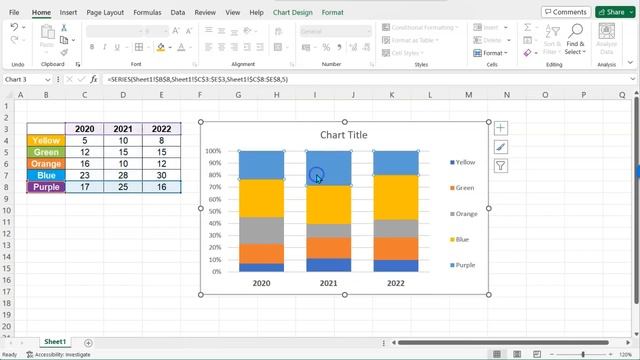This screenshot has height=360, width=640.
Task: Click the Fill Color bucket icon
Action: [x=161, y=47]
